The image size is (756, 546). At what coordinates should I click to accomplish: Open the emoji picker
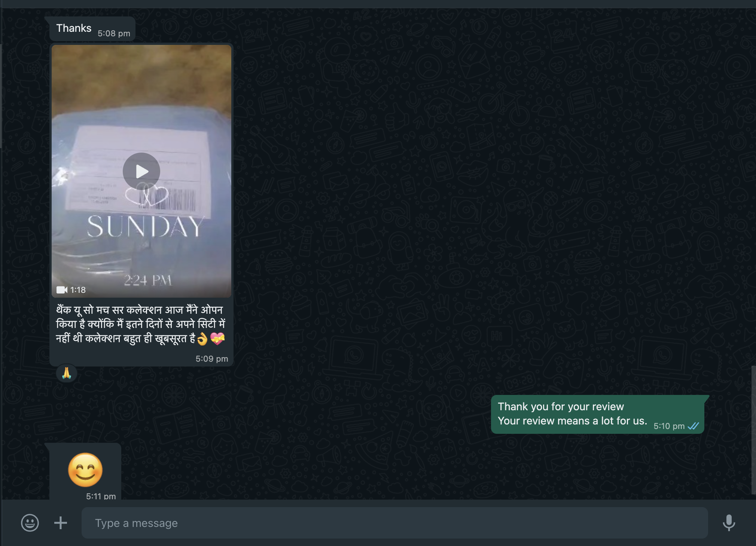pos(30,522)
